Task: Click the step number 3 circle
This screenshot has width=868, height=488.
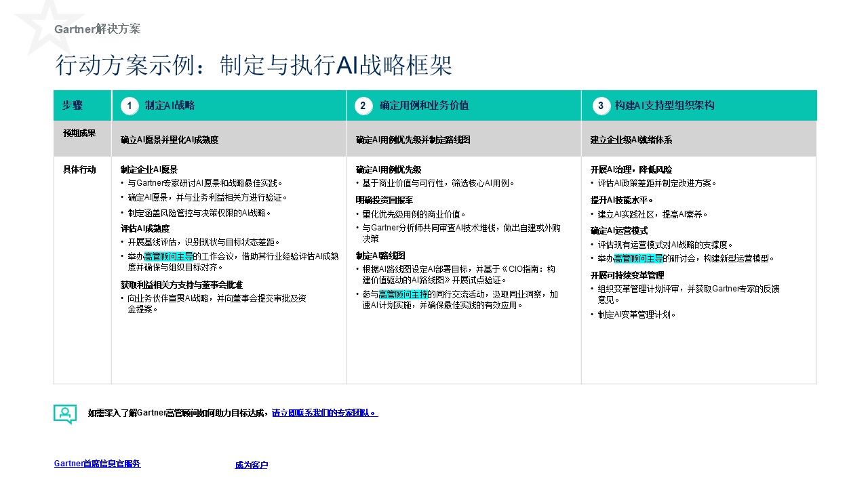Action: [x=600, y=106]
